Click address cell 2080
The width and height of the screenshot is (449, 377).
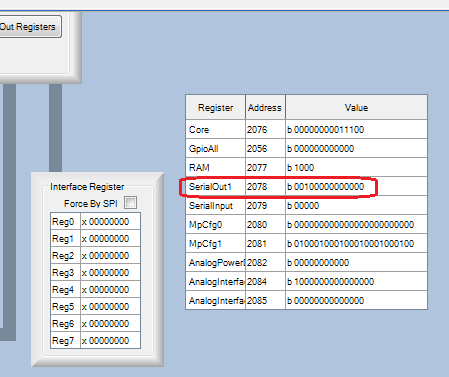click(x=265, y=224)
